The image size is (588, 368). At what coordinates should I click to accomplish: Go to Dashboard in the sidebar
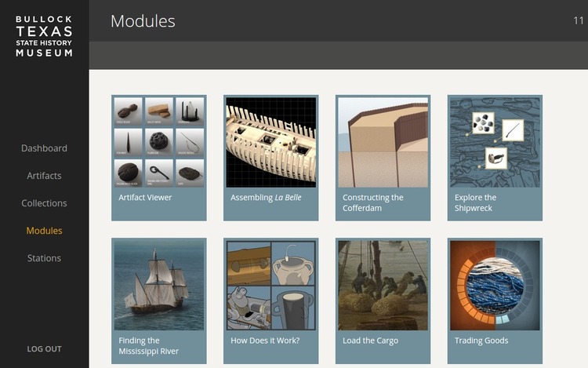(x=44, y=148)
